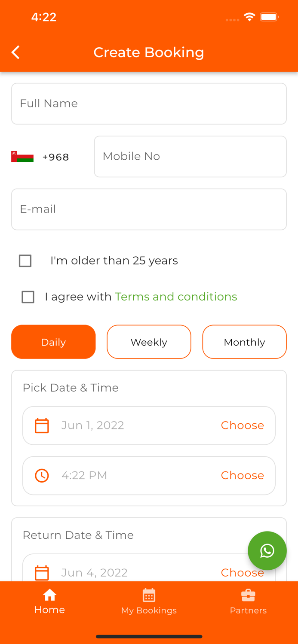298x644 pixels.
Task: Switch to the Monthly rental tab
Action: pos(244,342)
